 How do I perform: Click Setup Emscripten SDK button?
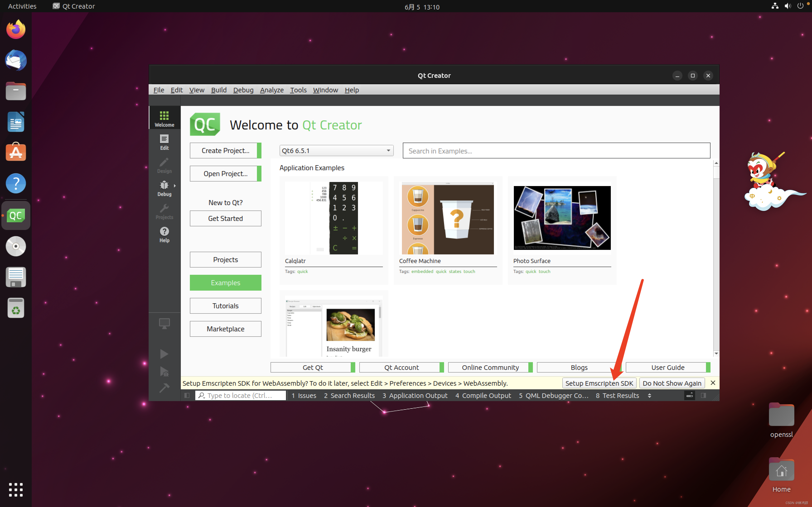tap(599, 383)
